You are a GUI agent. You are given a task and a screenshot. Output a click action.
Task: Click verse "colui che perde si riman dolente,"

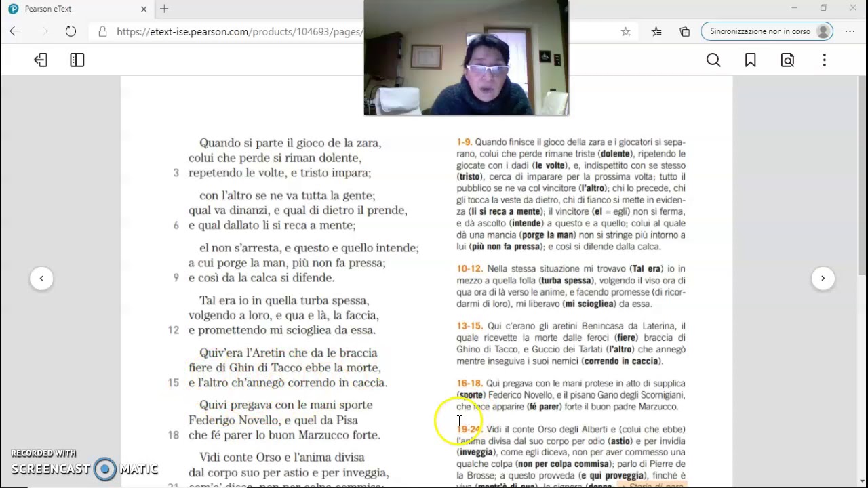tap(275, 158)
